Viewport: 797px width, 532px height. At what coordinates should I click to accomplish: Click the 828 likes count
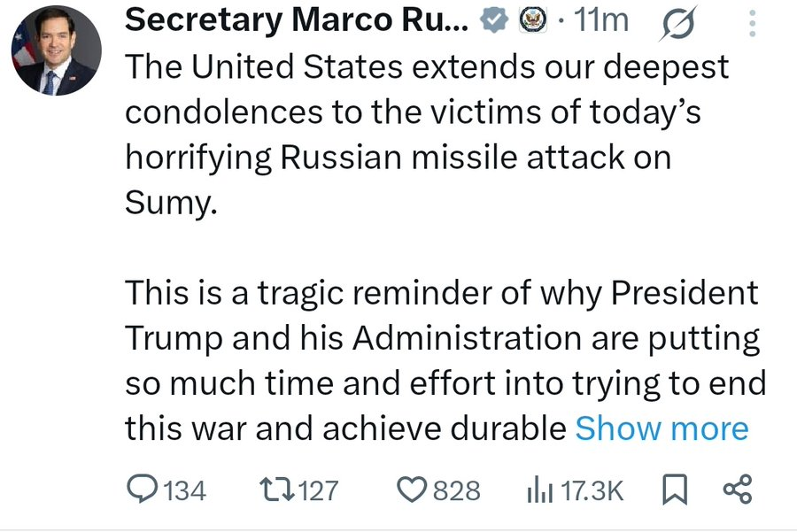point(457,490)
